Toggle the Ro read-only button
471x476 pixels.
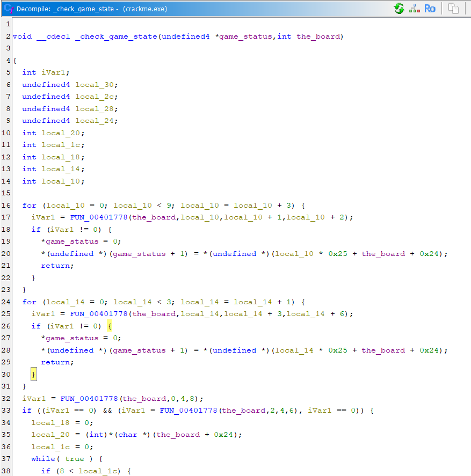point(430,9)
